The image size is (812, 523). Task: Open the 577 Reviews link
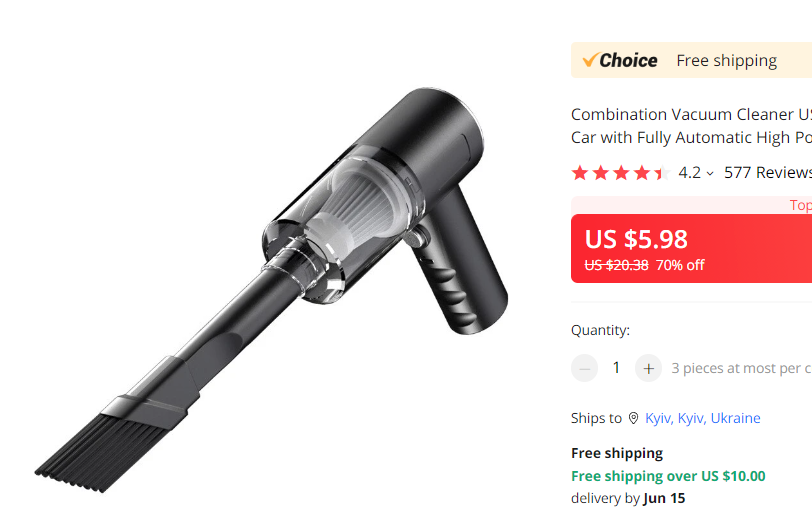(767, 173)
